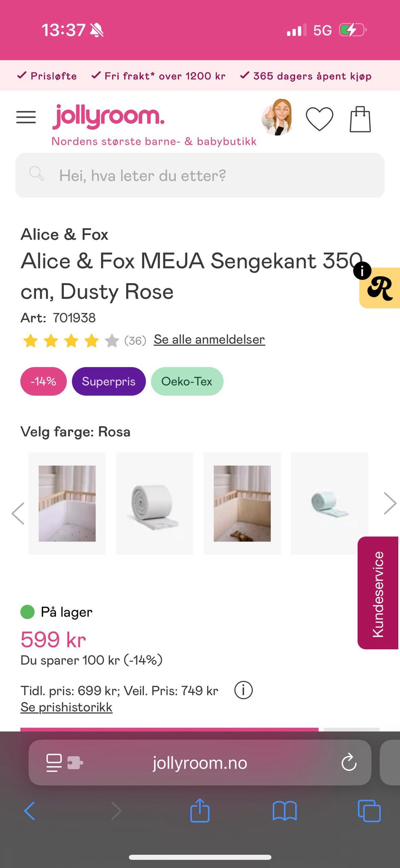400x868 pixels.
Task: Show next color options with right arrow
Action: click(x=390, y=503)
